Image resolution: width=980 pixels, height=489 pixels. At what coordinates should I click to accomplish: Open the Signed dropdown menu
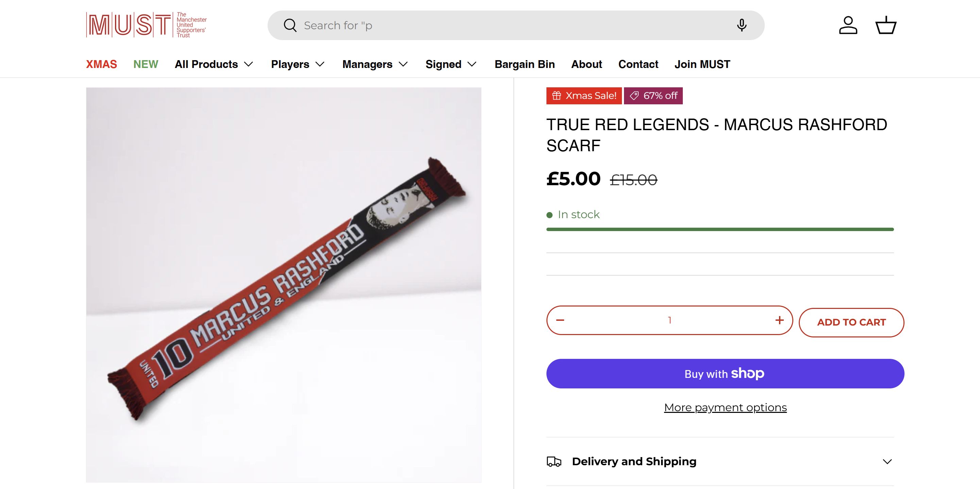click(451, 64)
